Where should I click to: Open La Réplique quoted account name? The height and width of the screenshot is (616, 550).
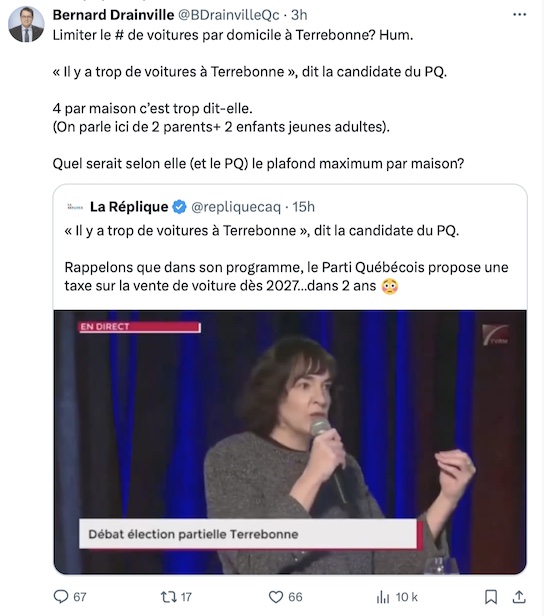coord(129,207)
